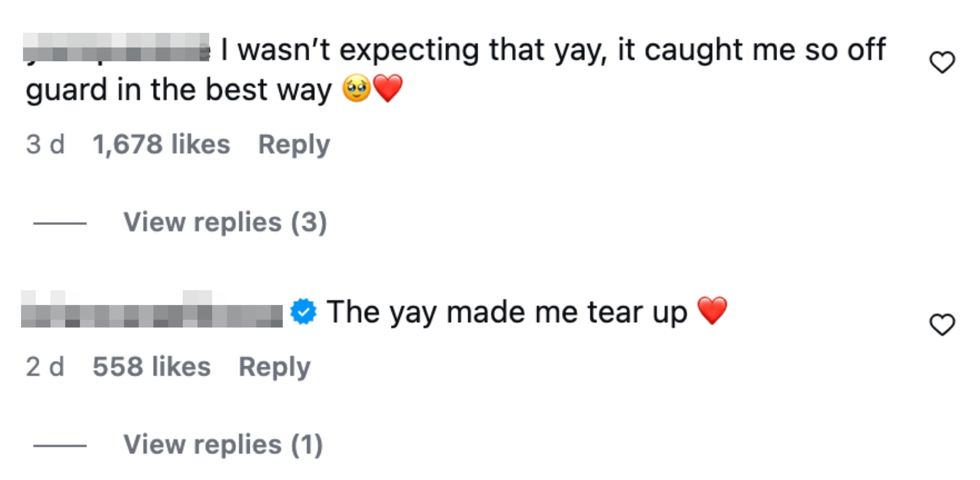This screenshot has width=980, height=480.
Task: Open the 1,678 likes list
Action: (x=161, y=145)
